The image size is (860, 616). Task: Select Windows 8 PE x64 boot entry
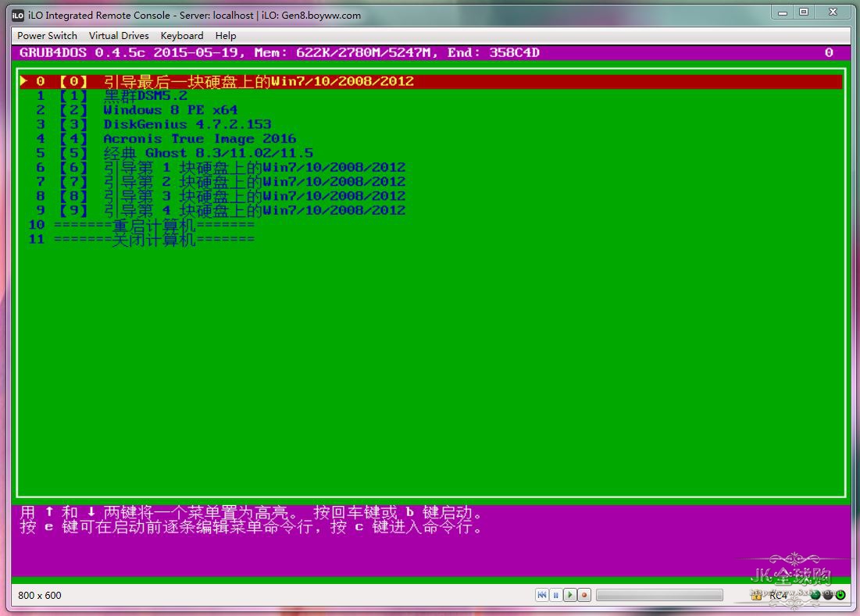click(170, 110)
